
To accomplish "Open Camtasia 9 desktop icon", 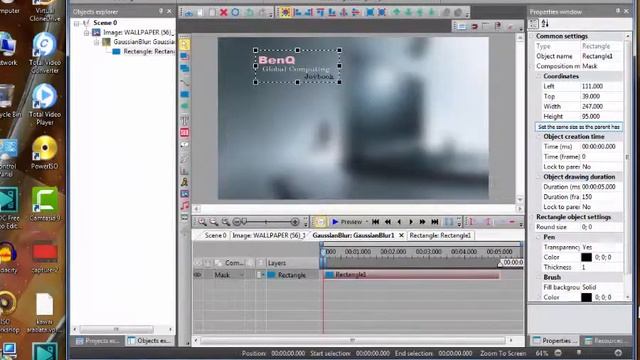I will point(44,204).
